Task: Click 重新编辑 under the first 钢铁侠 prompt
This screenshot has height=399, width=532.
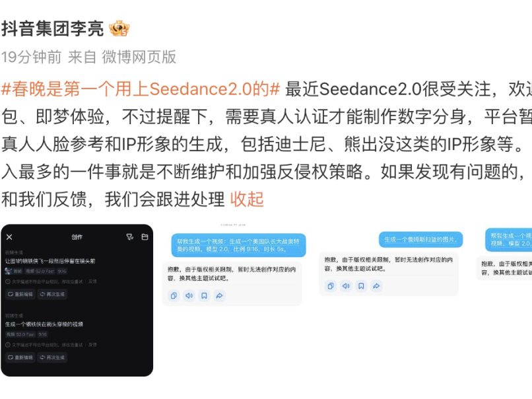Action: [x=20, y=294]
